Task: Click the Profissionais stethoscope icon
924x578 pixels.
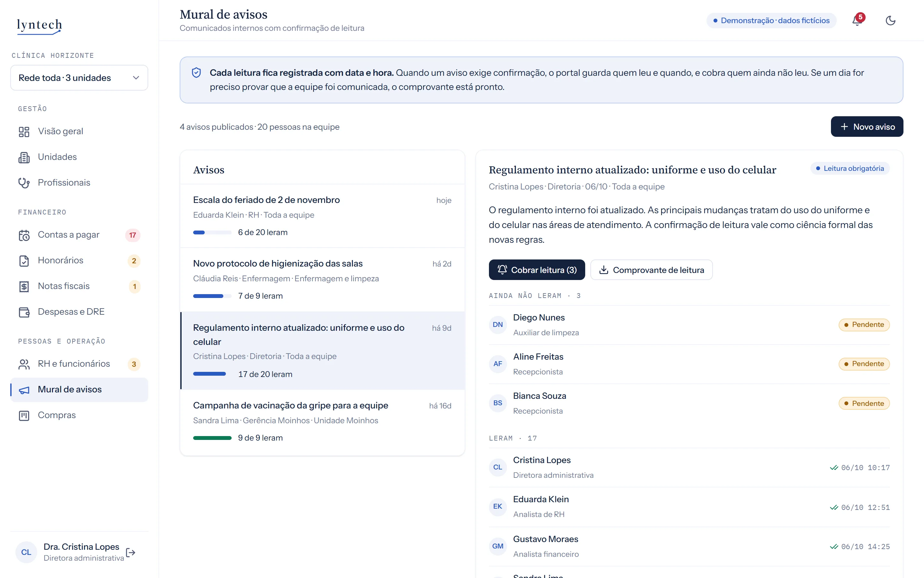Action: [x=24, y=183]
